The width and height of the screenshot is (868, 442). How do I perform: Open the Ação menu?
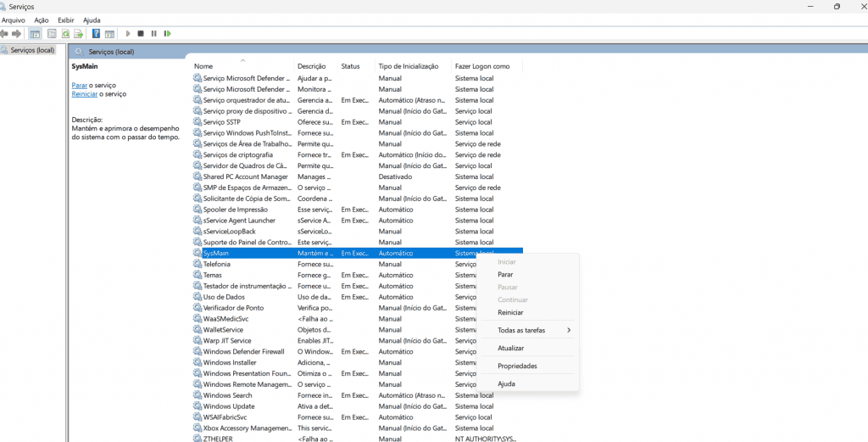[x=41, y=20]
